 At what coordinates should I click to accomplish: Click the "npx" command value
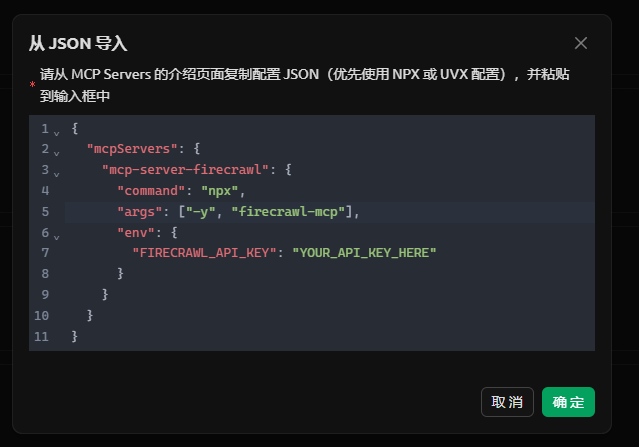[220, 191]
